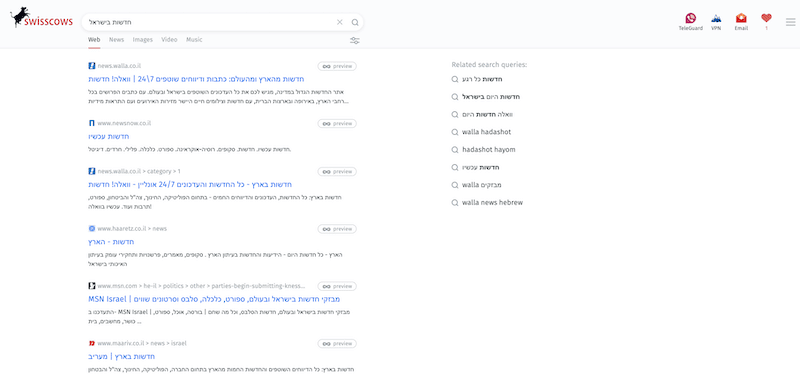This screenshot has height=374, width=800.
Task: Click the www.haaretz.co.il > news URL text
Action: [x=132, y=229]
